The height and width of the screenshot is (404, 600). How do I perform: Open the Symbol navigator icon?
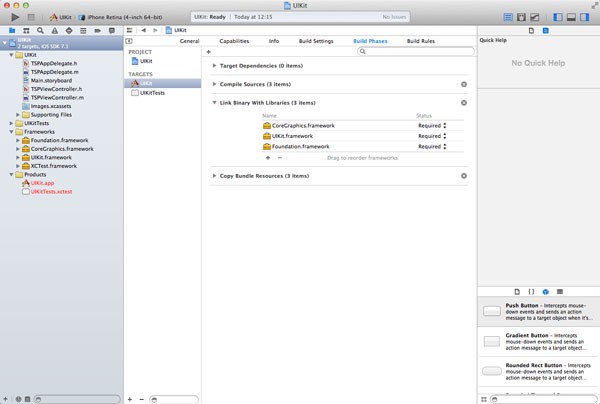tap(26, 30)
